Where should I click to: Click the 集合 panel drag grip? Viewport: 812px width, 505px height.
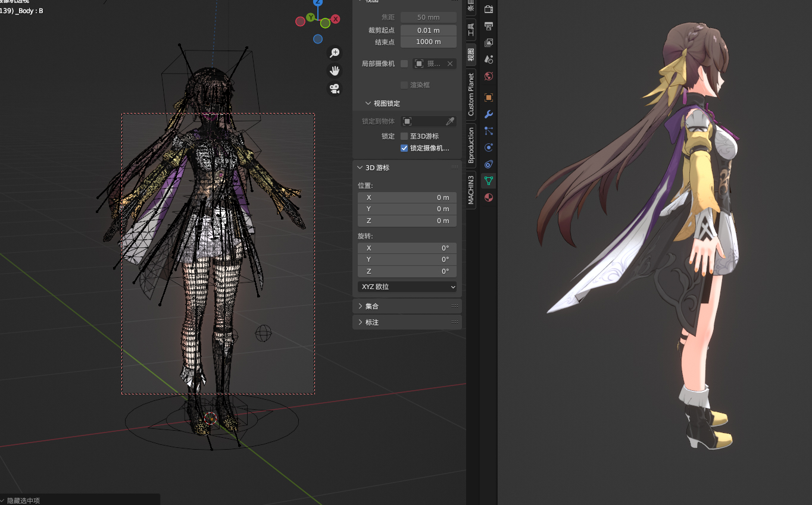[x=455, y=306]
